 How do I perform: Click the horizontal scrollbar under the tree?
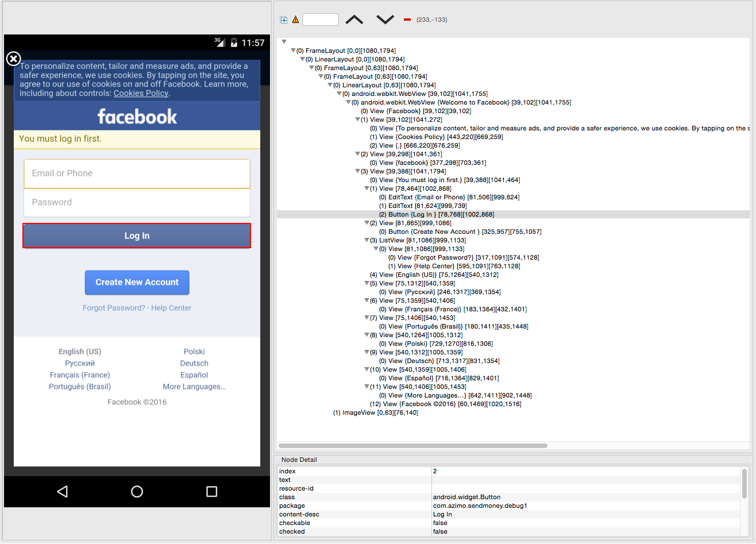[412, 445]
